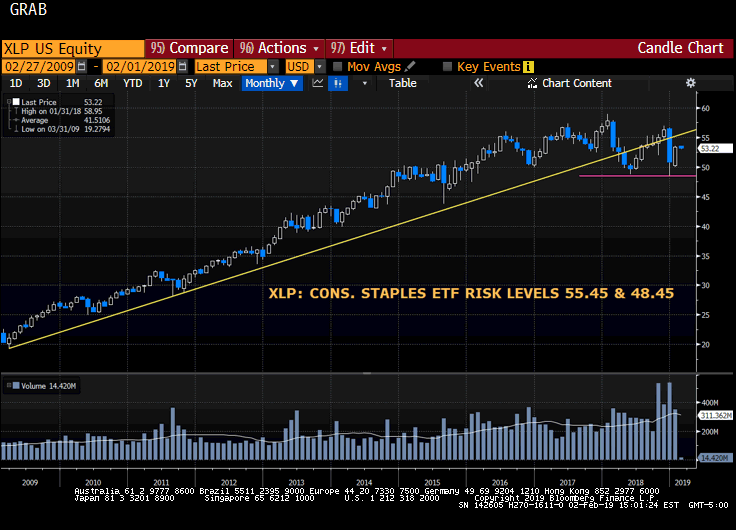Open the Table view
736x530 pixels.
(x=402, y=83)
